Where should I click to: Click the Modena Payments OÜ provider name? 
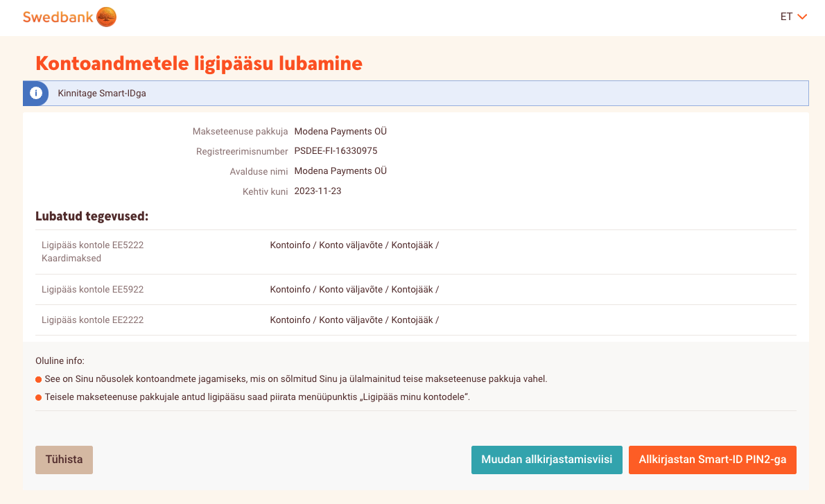pyautogui.click(x=340, y=130)
